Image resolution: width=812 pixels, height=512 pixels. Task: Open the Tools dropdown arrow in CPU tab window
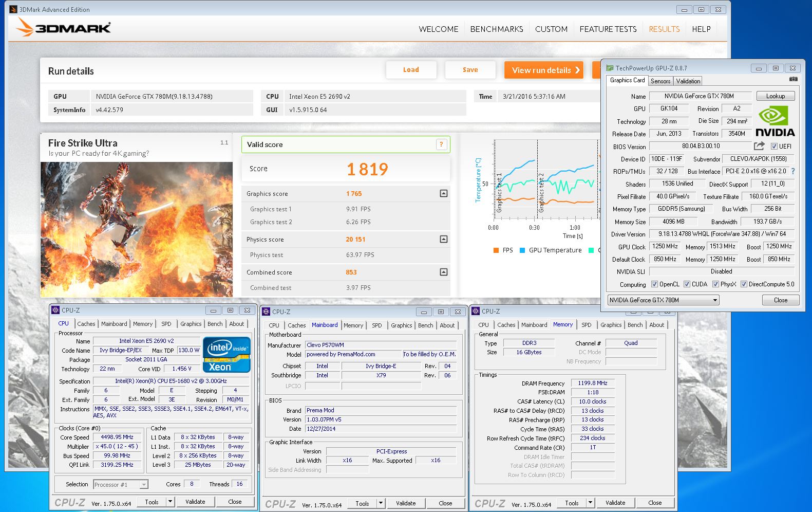point(171,502)
